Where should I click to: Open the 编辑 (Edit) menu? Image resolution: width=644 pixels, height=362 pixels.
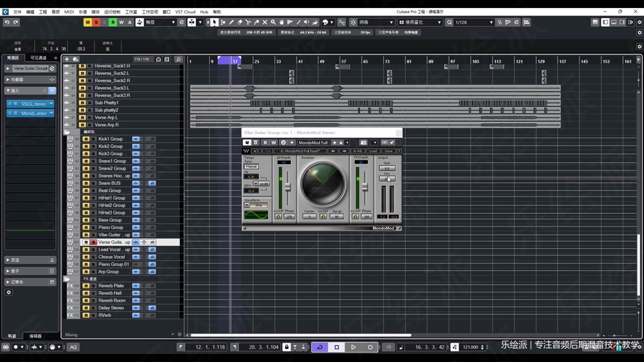point(30,12)
